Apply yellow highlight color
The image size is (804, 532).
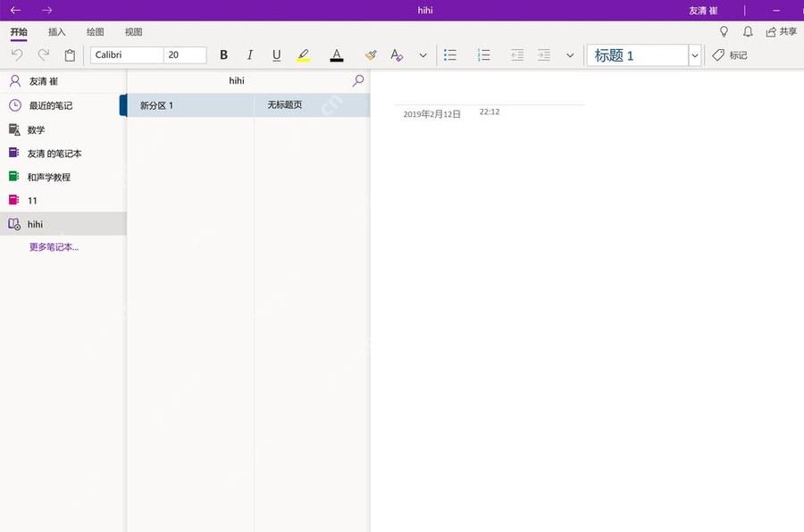tap(303, 54)
